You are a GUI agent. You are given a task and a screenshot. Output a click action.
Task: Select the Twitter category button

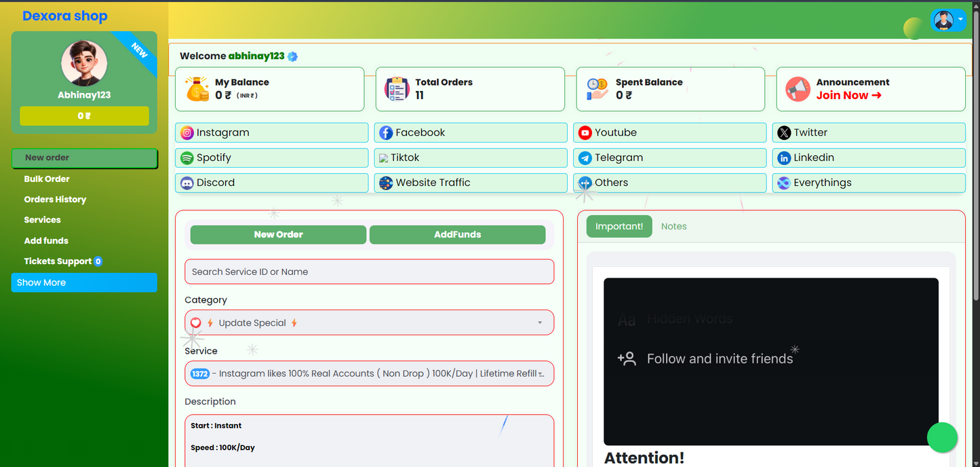click(x=869, y=132)
